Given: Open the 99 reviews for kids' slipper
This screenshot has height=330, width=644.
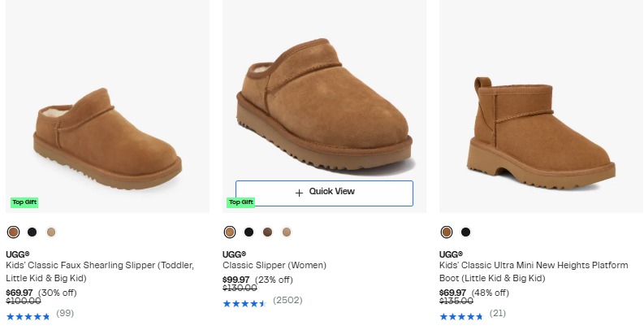Looking at the screenshot, I should pyautogui.click(x=65, y=313).
